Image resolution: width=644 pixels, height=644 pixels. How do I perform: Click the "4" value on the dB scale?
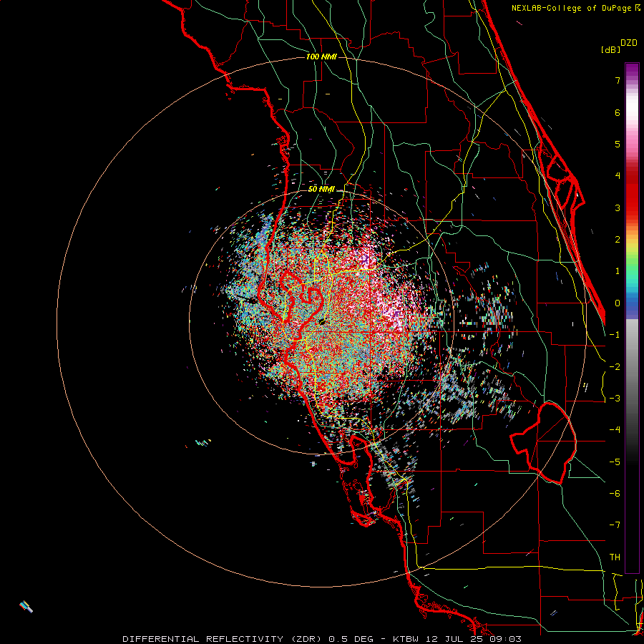(x=618, y=176)
